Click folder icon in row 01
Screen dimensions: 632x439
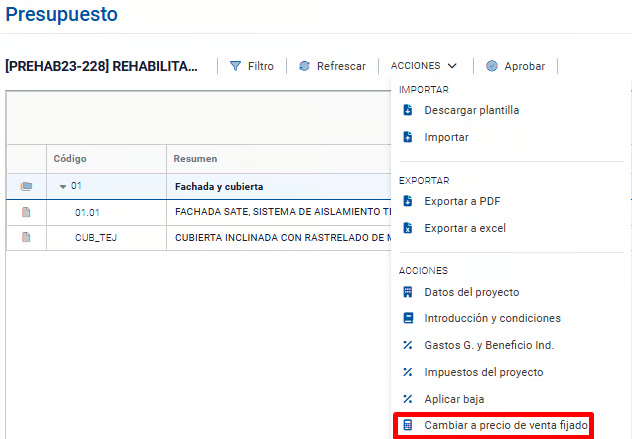26,186
